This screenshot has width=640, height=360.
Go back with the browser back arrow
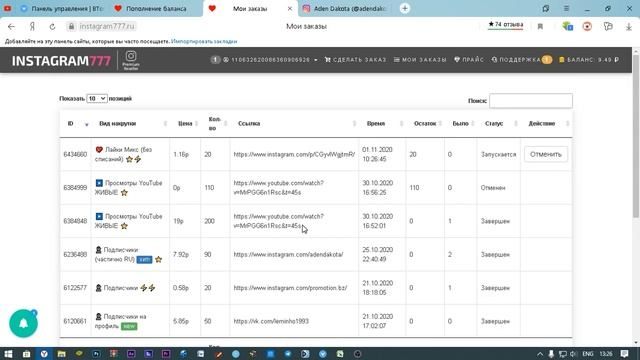pyautogui.click(x=11, y=27)
